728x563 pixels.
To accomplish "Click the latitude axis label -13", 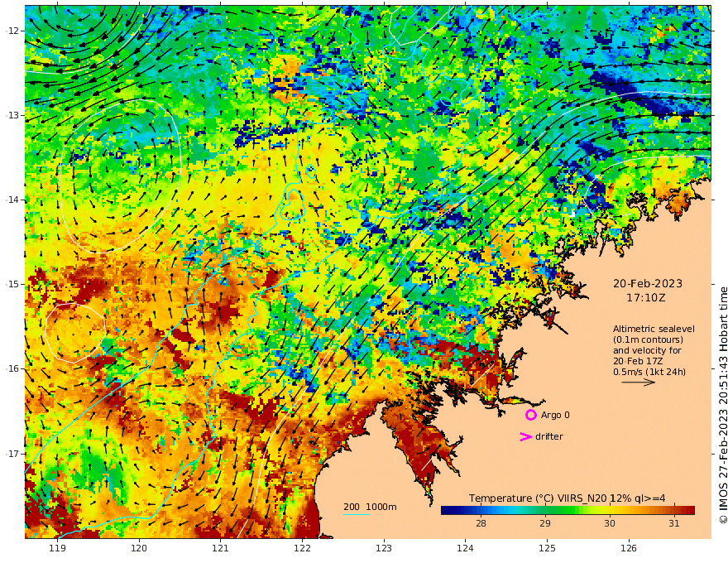I will [x=13, y=115].
